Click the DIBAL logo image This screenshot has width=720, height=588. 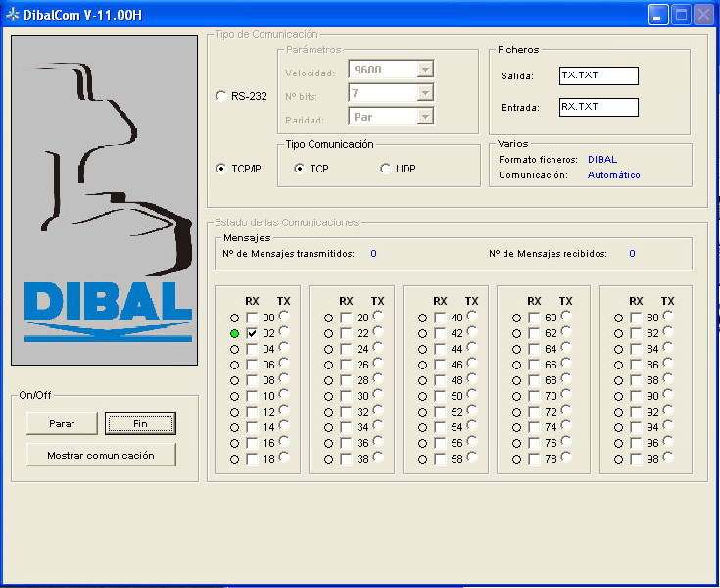(104, 200)
